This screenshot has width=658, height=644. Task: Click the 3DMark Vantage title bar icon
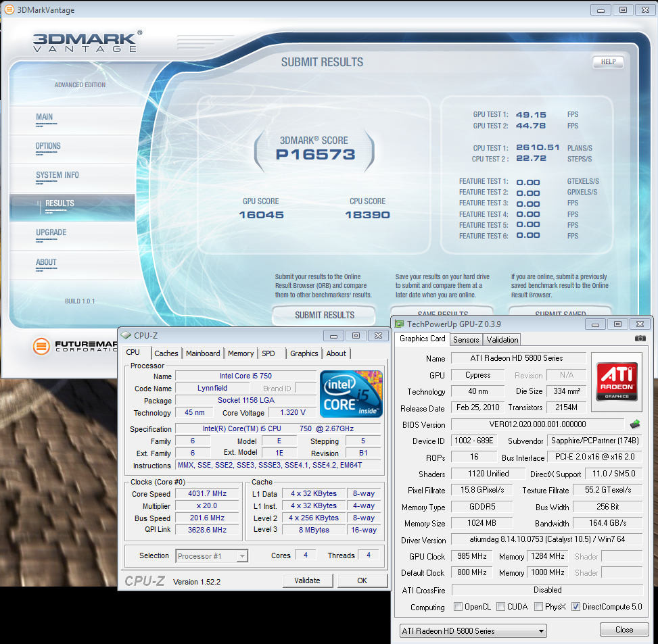click(x=7, y=9)
